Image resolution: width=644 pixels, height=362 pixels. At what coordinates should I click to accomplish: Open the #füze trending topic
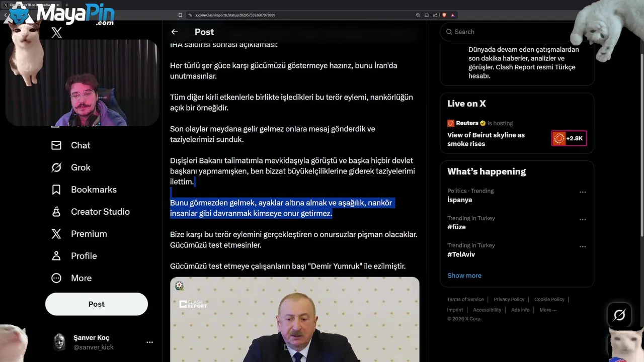point(456,227)
